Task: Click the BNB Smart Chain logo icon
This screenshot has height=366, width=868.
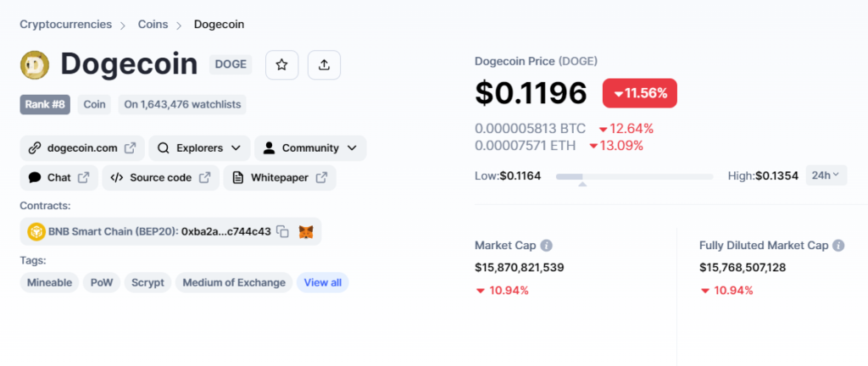Action: click(x=36, y=231)
